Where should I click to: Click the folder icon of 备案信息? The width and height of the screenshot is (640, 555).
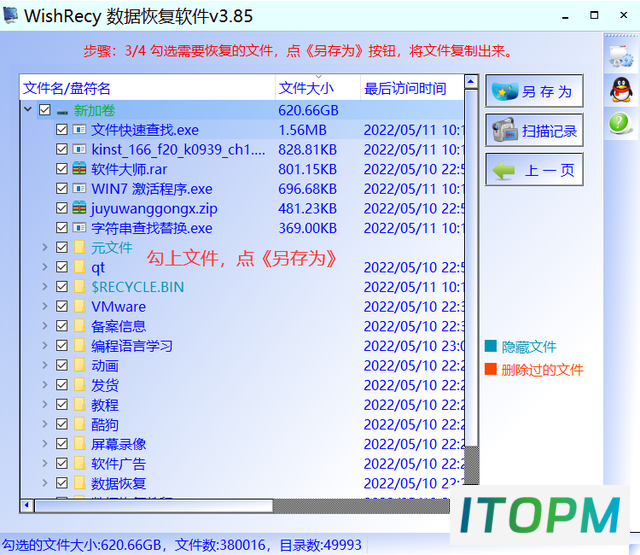coord(80,325)
